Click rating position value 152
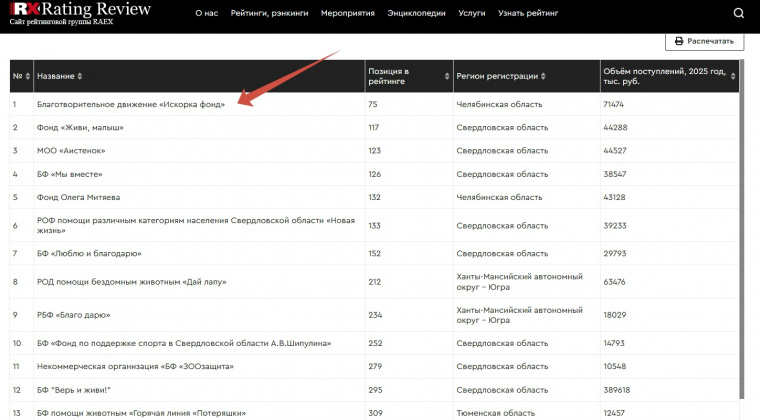 375,253
